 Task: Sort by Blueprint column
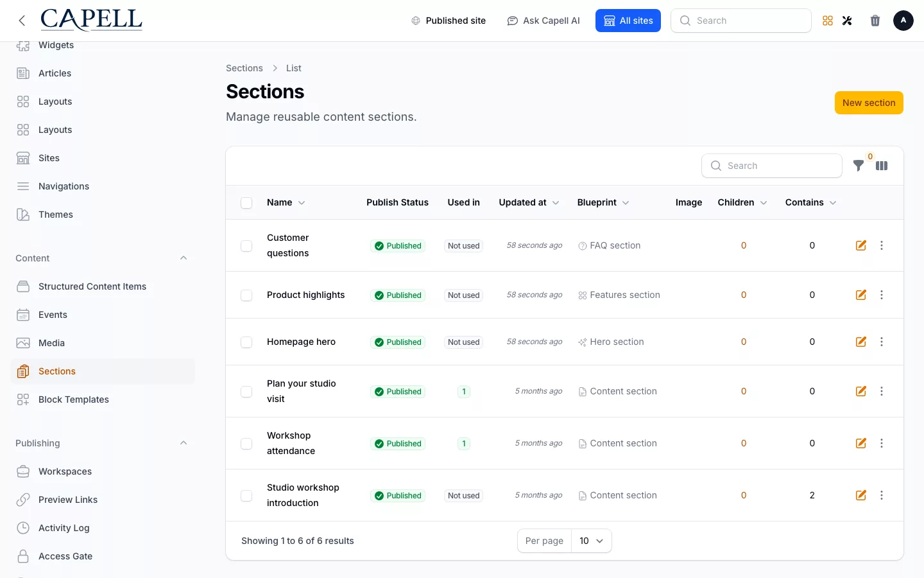pos(603,202)
